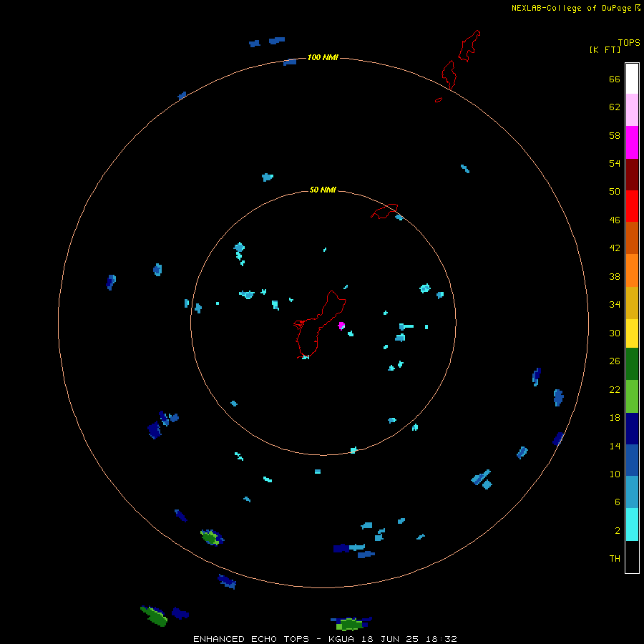
Task: Click the 18:32 timestamp in the caption
Action: (x=440, y=639)
